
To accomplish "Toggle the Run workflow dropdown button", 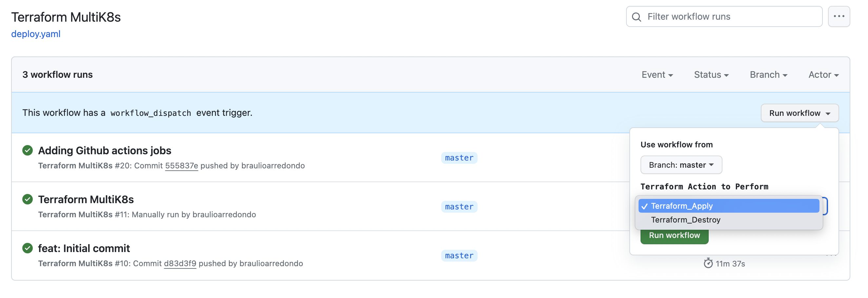I will pos(799,113).
